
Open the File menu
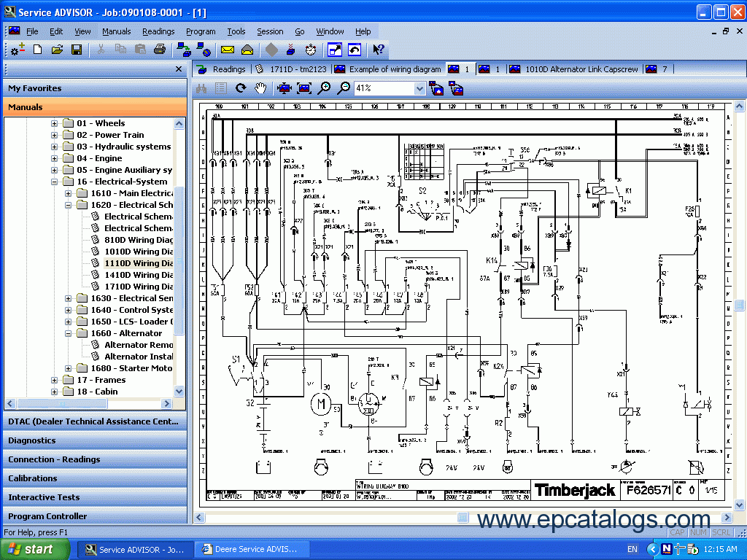tap(32, 31)
